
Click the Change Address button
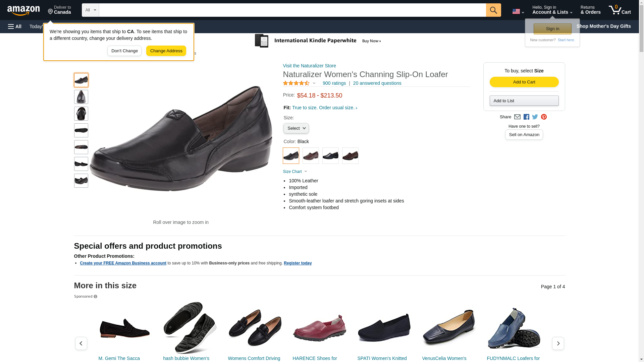click(166, 51)
